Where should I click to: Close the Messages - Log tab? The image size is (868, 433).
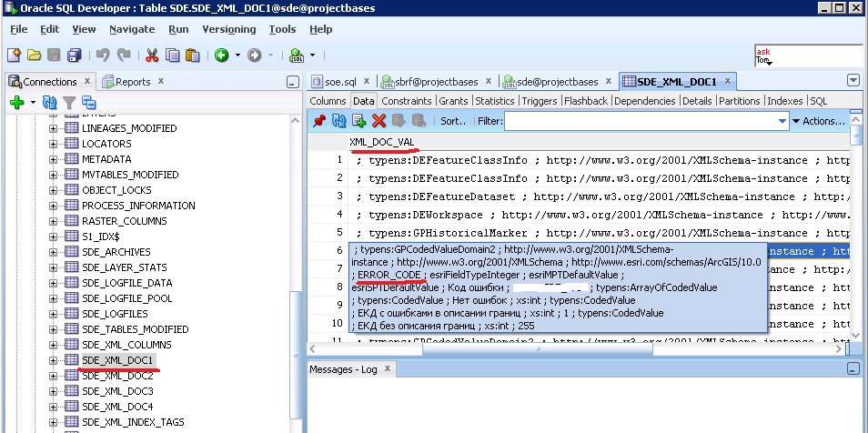click(388, 368)
